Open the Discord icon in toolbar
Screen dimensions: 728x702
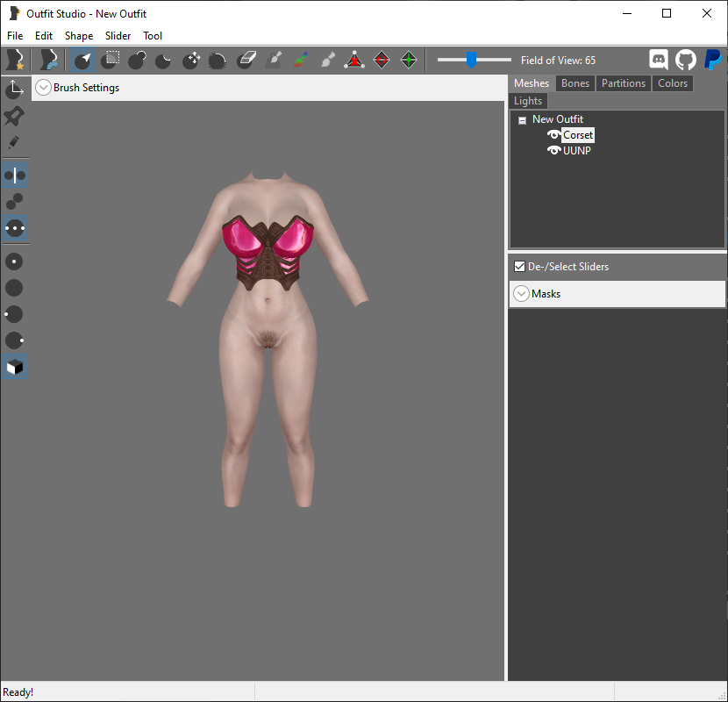click(x=659, y=60)
